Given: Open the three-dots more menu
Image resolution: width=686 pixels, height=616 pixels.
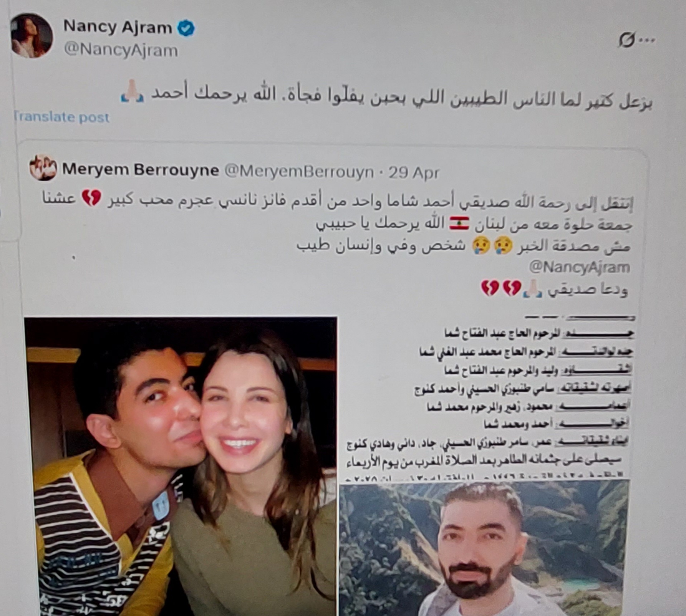Looking at the screenshot, I should click(648, 40).
